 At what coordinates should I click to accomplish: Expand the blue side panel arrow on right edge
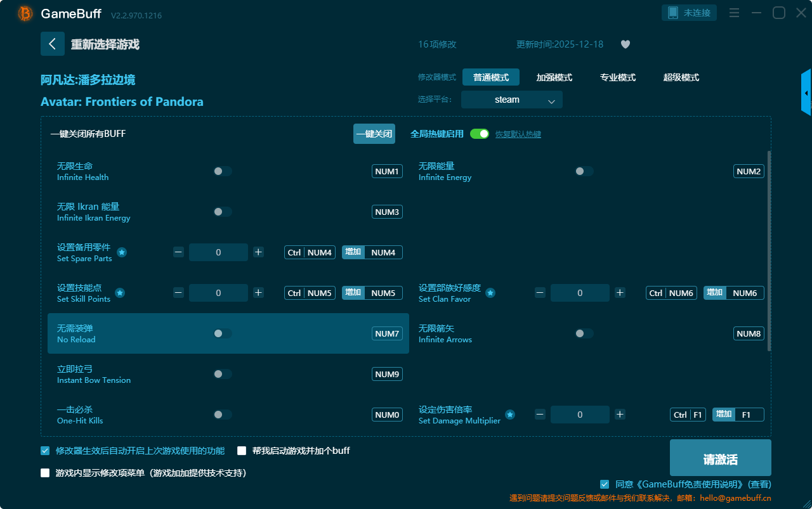click(806, 93)
